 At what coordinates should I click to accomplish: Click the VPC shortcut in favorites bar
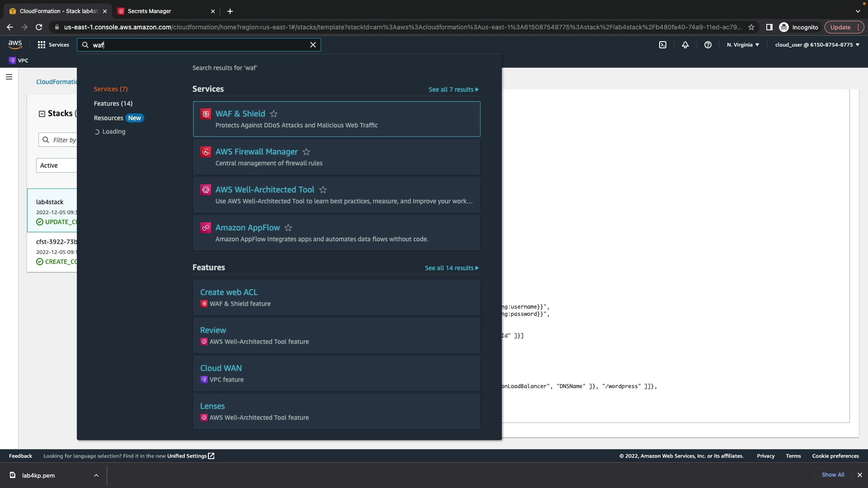pos(19,61)
